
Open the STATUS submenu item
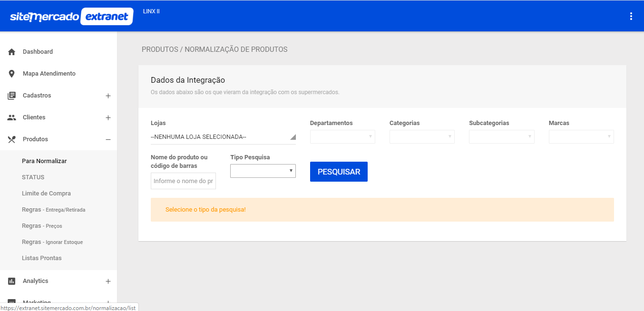tap(33, 177)
